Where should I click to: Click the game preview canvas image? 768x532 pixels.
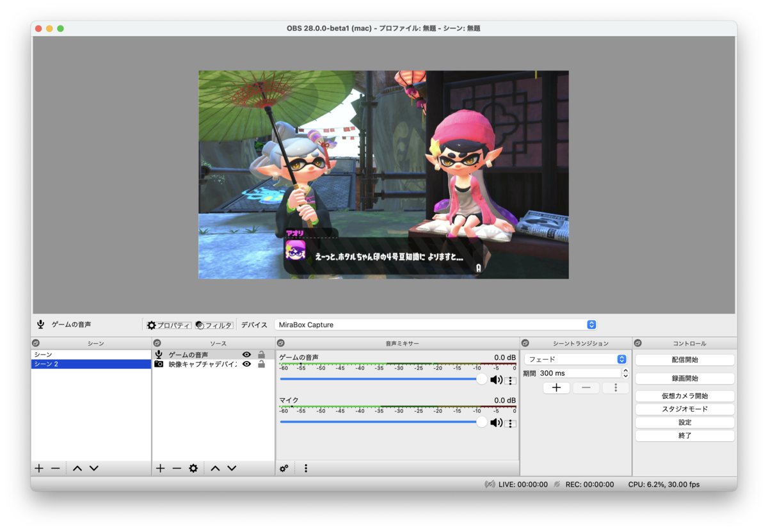(x=383, y=175)
